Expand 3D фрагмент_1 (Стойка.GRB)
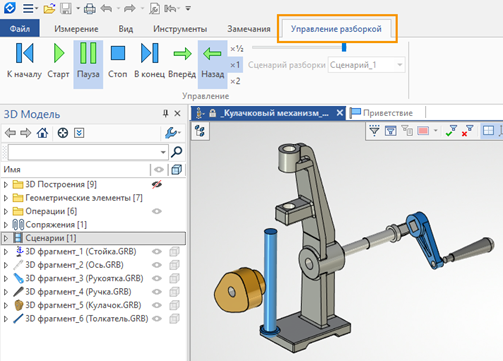The width and height of the screenshot is (503, 361). pos(6,252)
